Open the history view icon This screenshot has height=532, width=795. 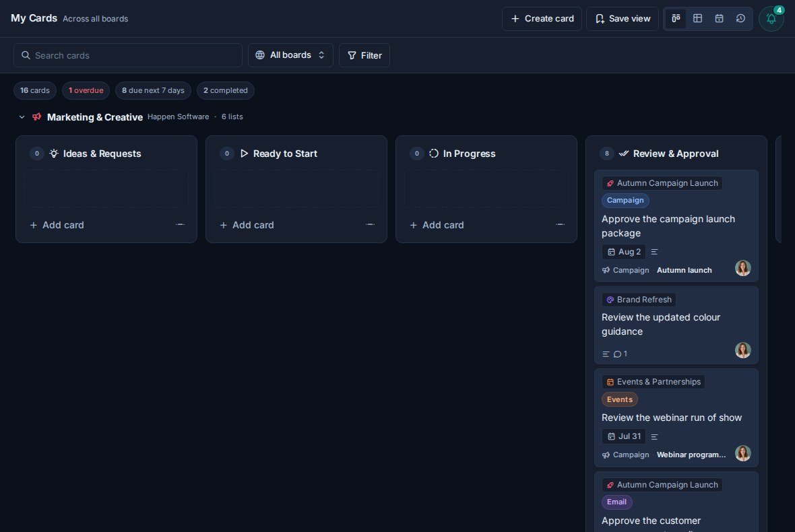(740, 19)
